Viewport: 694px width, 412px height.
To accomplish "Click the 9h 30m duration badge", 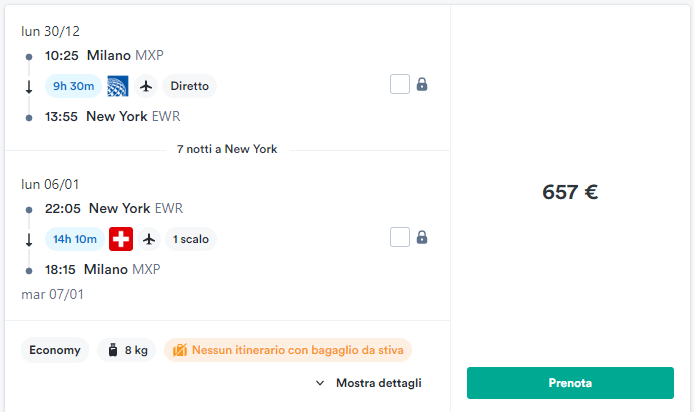I will pyautogui.click(x=73, y=86).
